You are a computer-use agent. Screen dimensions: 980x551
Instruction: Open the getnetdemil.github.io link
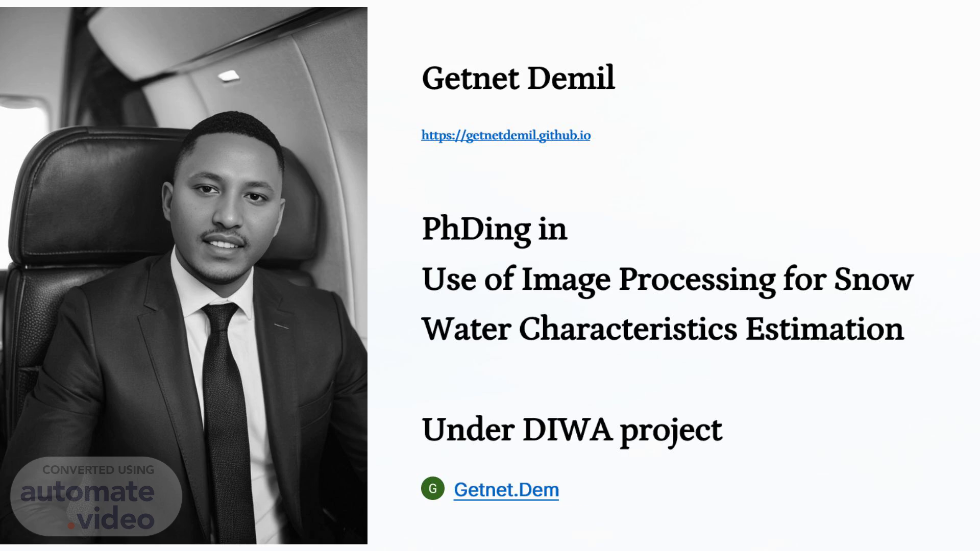[x=506, y=135]
